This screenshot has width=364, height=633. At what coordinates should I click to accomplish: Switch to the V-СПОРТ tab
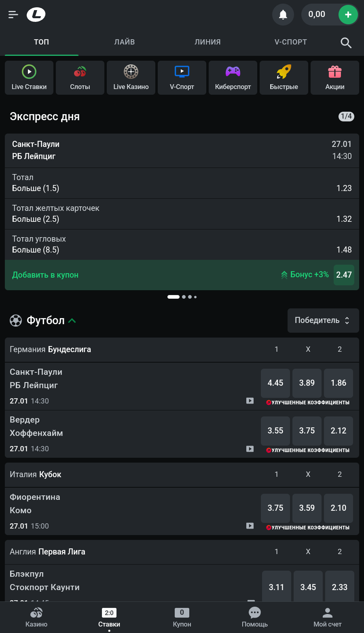(291, 42)
